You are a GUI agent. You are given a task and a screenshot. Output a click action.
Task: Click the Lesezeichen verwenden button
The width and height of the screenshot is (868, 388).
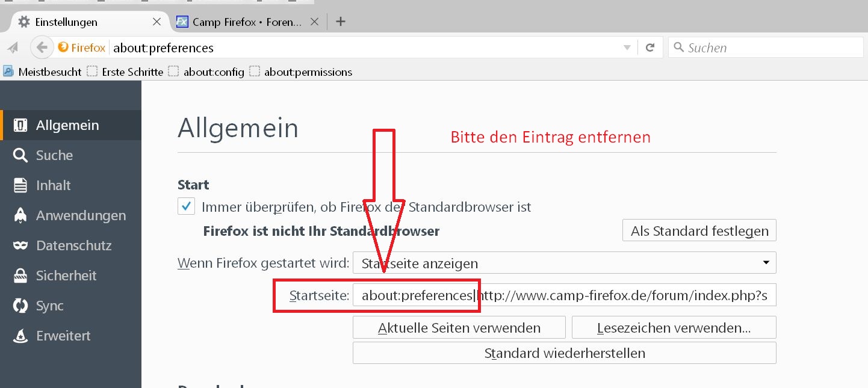pos(674,328)
